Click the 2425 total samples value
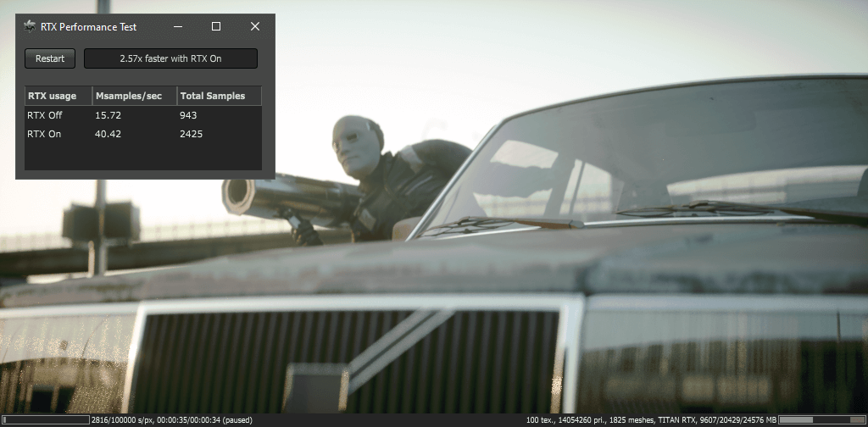 [191, 134]
